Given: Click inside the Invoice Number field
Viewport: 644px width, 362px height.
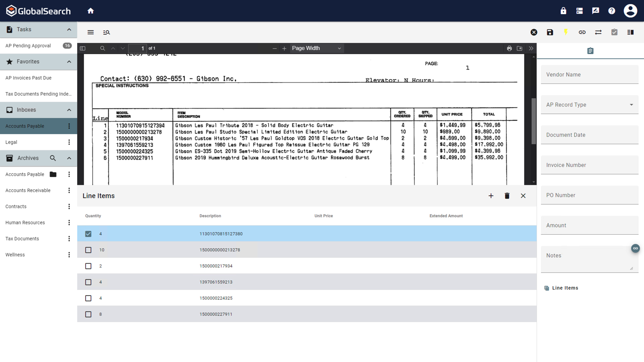Looking at the screenshot, I should click(x=589, y=165).
